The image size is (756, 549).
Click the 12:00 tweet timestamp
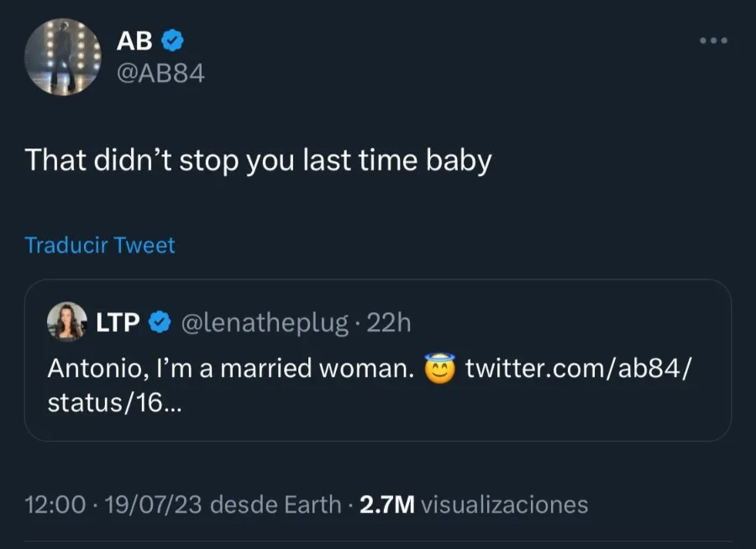[54, 505]
